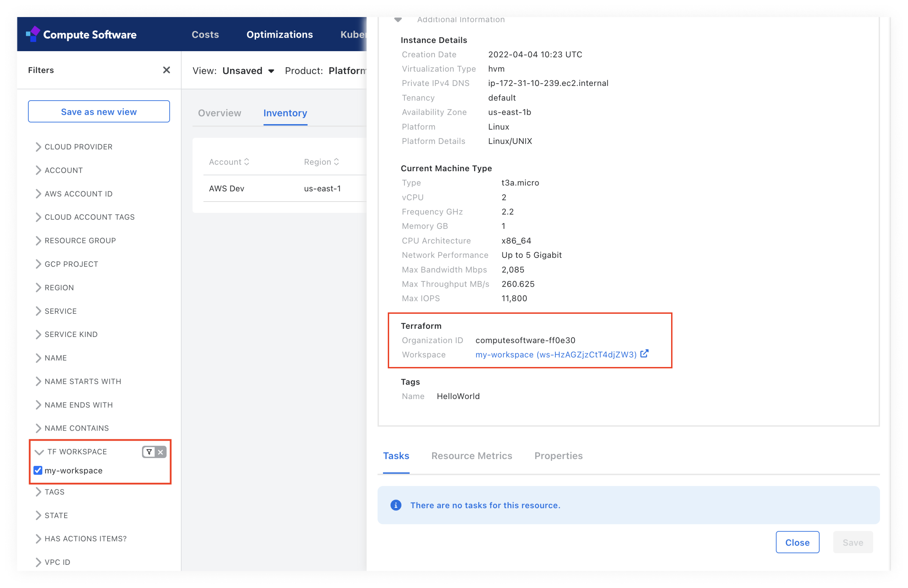908x588 pixels.
Task: Switch to the Inventory tab
Action: (285, 113)
